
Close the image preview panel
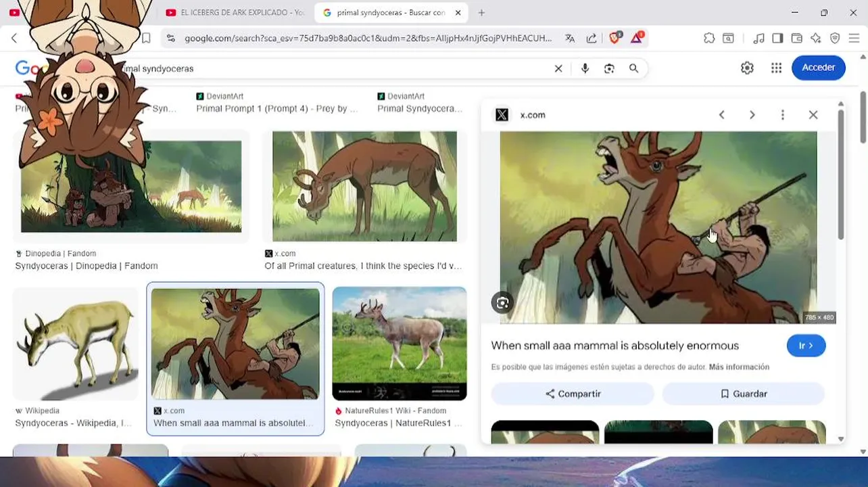pos(813,115)
